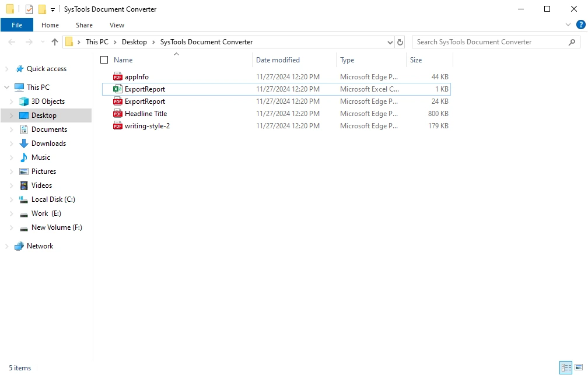The height and width of the screenshot is (375, 588).
Task: Click the Properties quick access toolbar icon
Action: click(29, 9)
